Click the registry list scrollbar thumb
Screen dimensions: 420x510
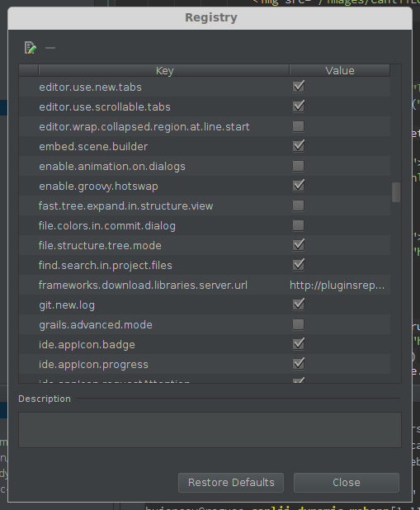click(396, 192)
